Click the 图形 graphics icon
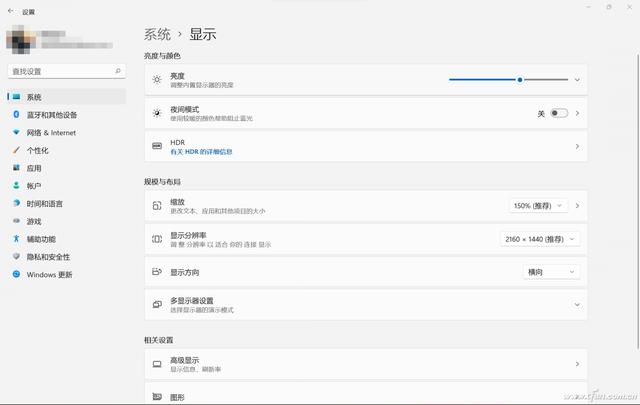This screenshot has width=640, height=405. [157, 396]
